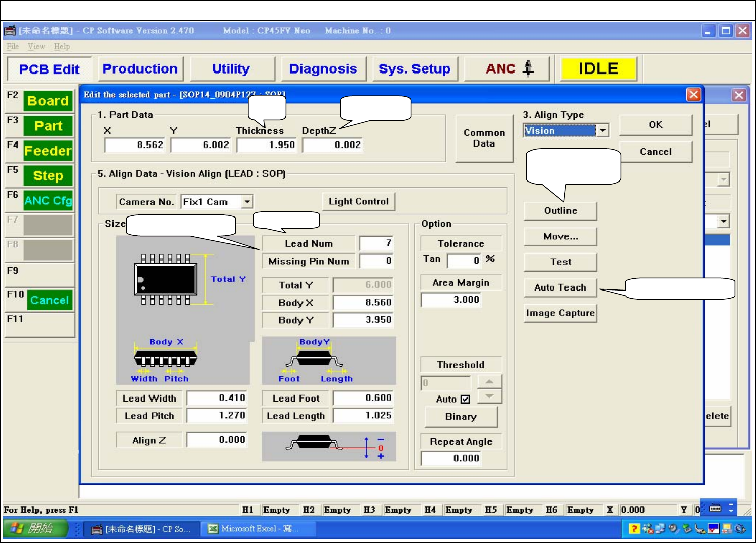Screen dimensions: 756x543
Task: Click the CP Software title bar icon
Action: coord(9,31)
